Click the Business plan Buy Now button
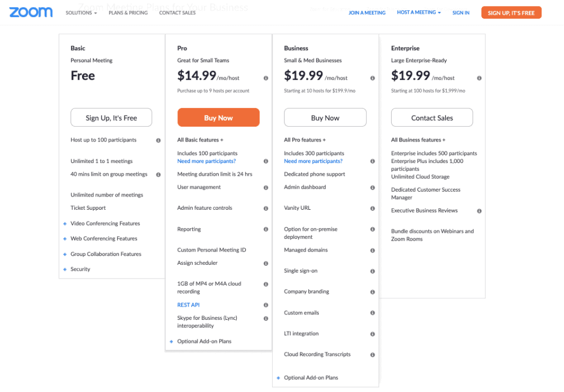 point(325,118)
